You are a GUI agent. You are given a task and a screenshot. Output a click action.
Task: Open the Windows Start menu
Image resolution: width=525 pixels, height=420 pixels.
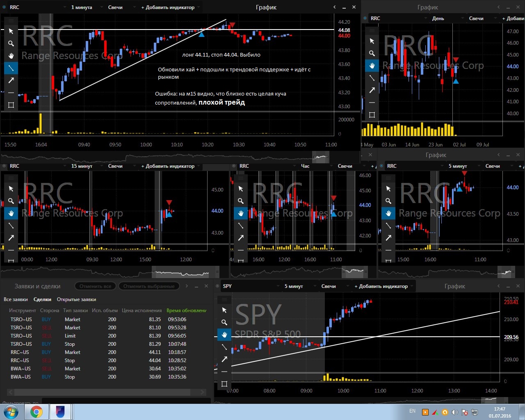coord(11,412)
